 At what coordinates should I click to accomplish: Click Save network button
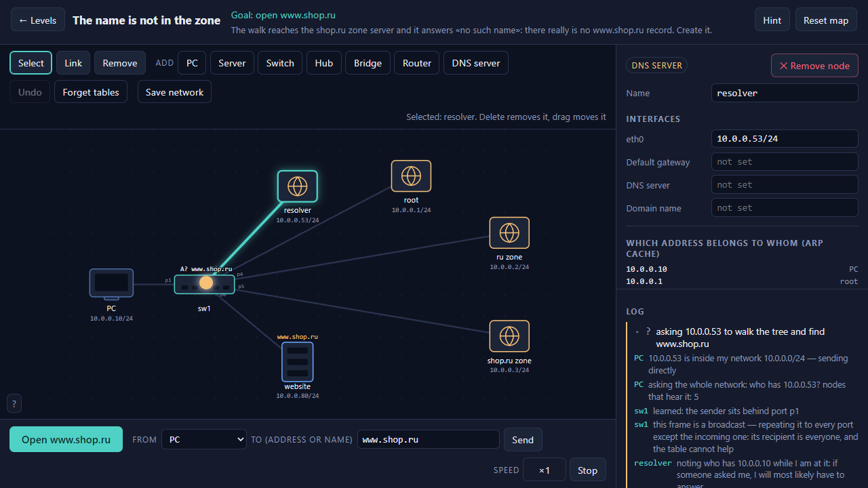pyautogui.click(x=174, y=92)
